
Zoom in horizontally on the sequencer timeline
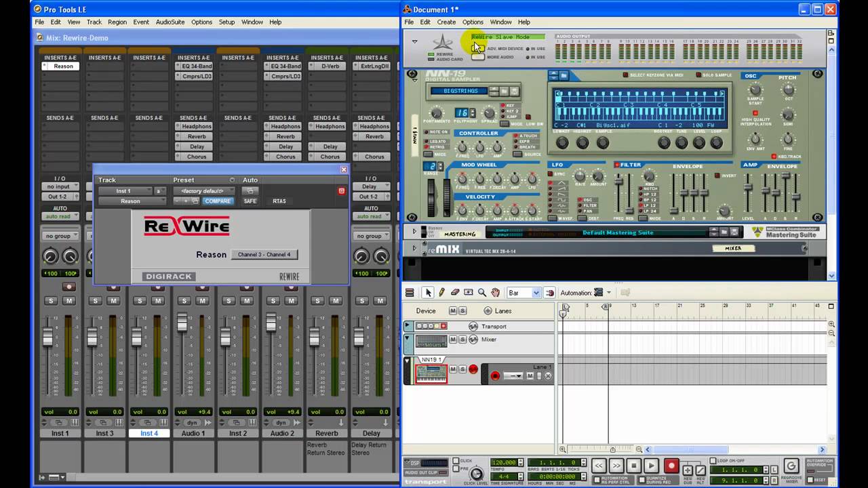tap(563, 449)
